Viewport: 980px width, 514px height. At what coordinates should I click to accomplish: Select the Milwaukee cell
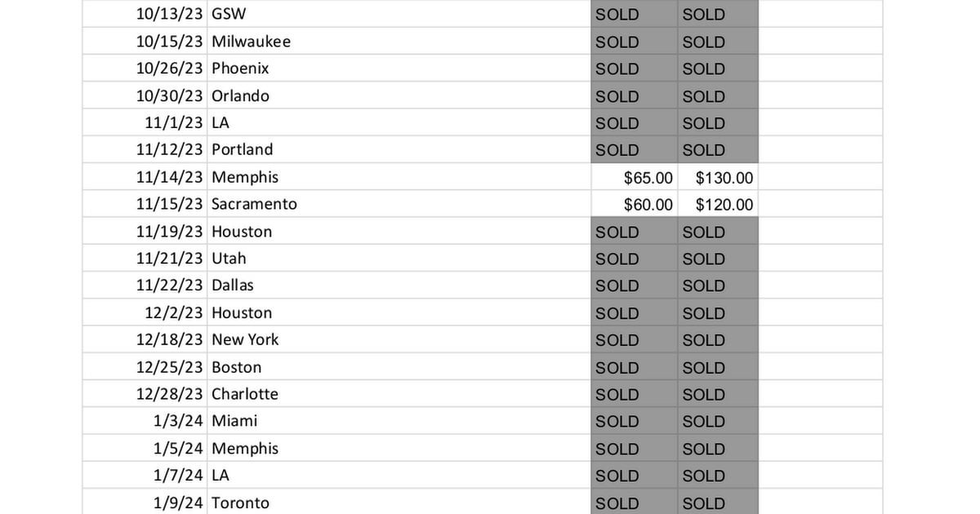coord(251,42)
